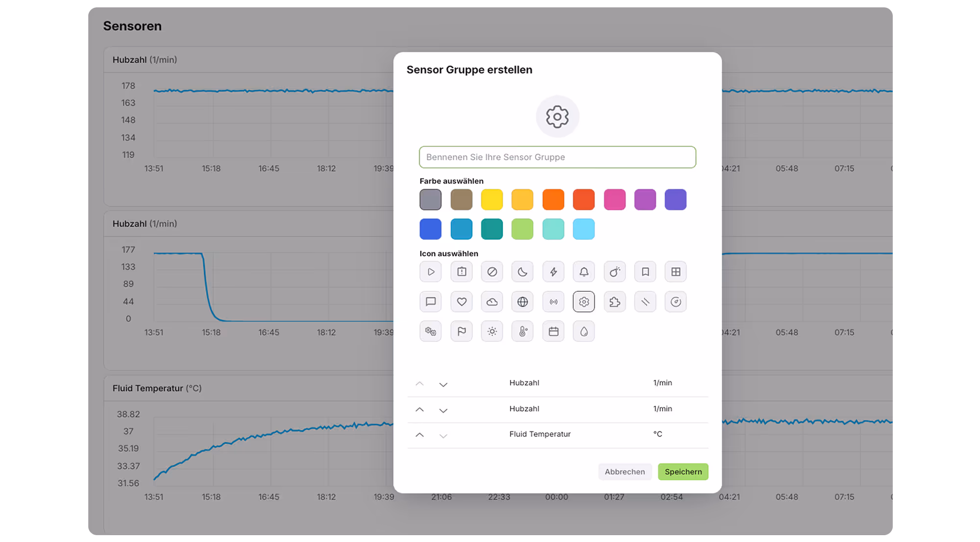Select the play triangle icon

430,272
